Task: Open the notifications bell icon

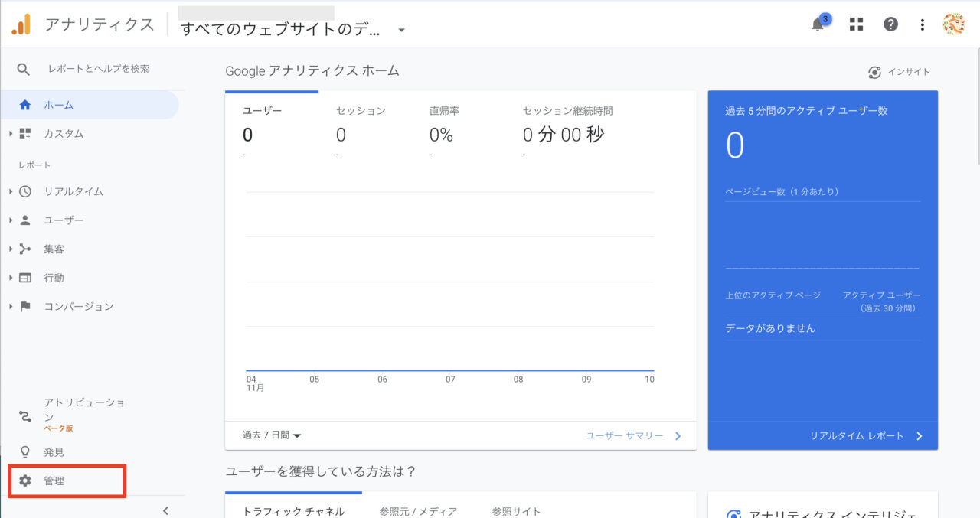Action: coord(818,24)
